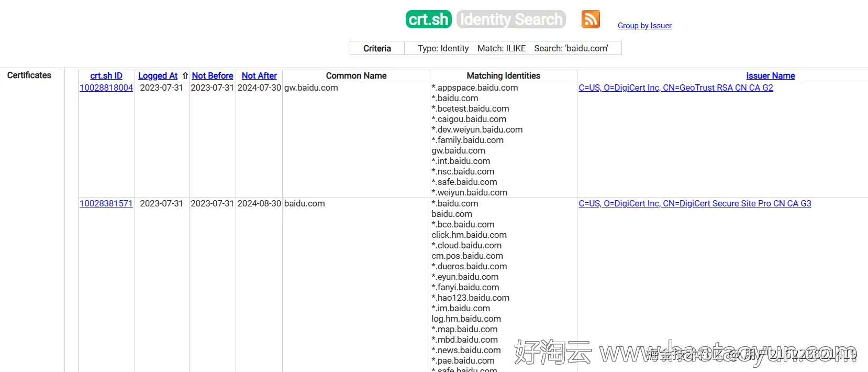Image resolution: width=868 pixels, height=372 pixels.
Task: Sort by the crt.sh ID column
Action: (x=106, y=76)
